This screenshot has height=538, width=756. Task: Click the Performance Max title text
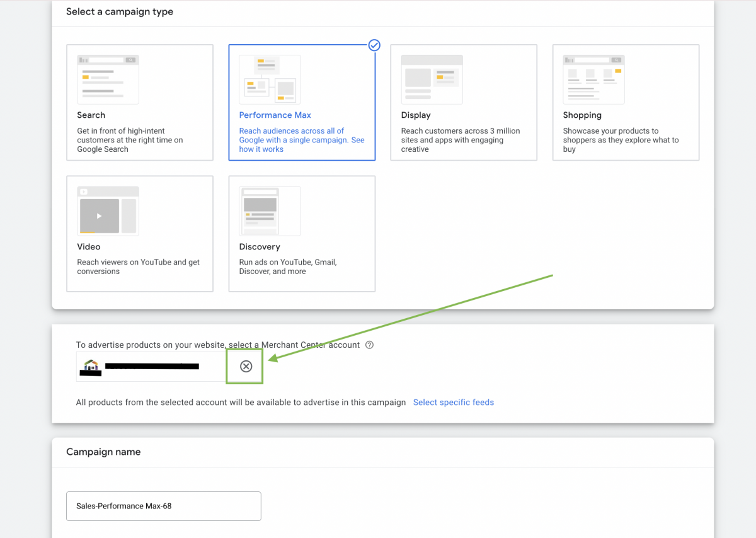coord(275,115)
